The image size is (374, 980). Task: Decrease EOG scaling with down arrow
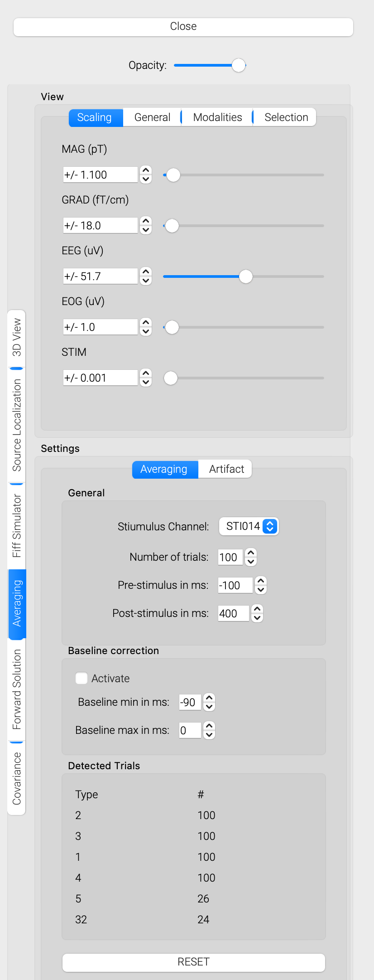146,331
